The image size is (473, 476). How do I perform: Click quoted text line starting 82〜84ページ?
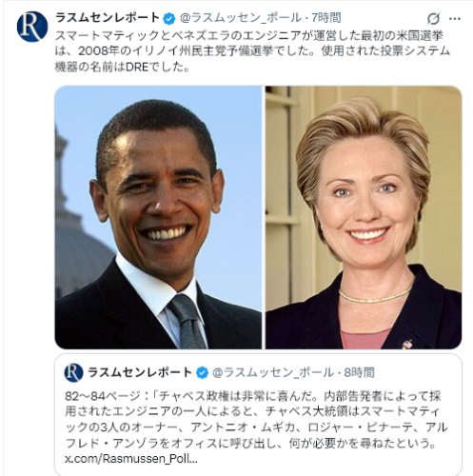point(253,396)
